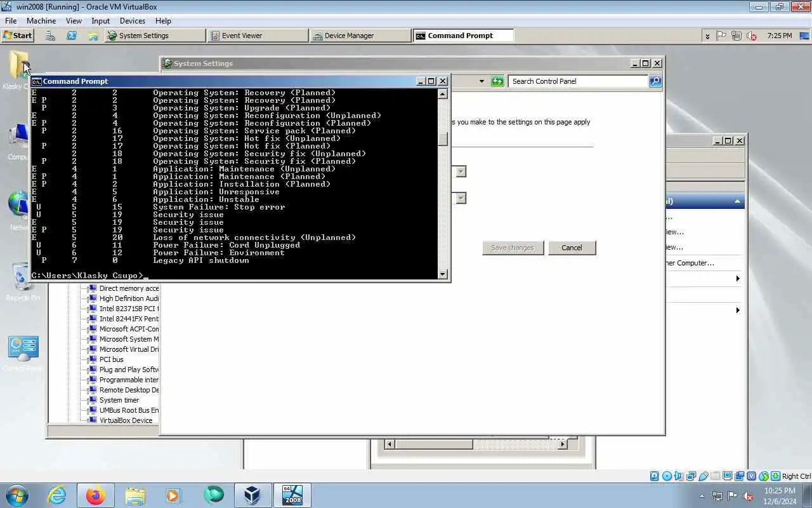Select Command Prompt taskbar button
The image size is (812, 508).
tap(464, 36)
